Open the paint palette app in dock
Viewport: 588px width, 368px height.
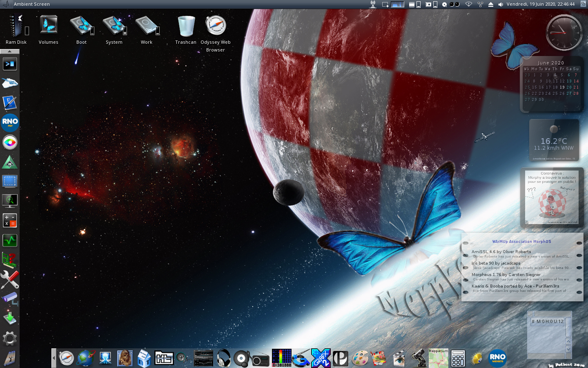[x=360, y=359]
